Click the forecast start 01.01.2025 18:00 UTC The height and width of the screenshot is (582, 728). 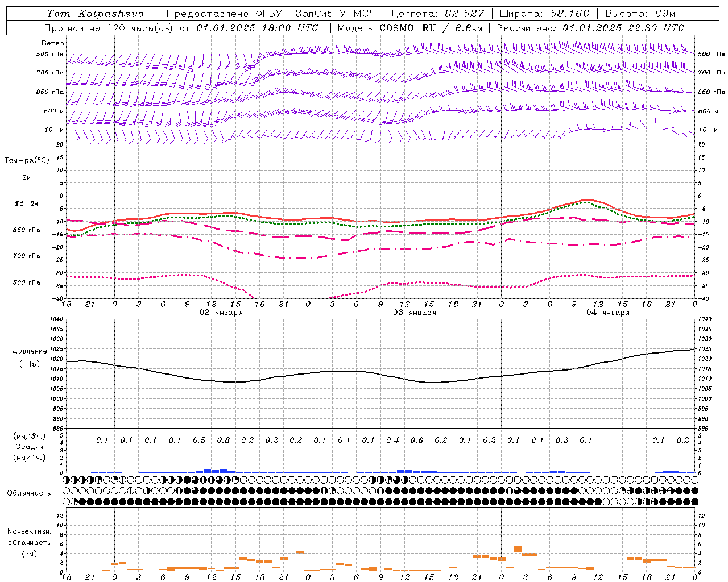(258, 28)
